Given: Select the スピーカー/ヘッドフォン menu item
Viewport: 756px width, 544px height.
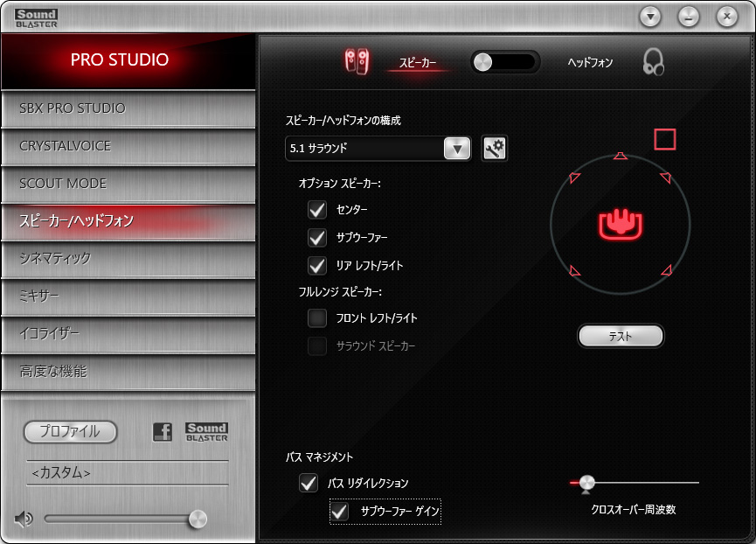Looking at the screenshot, I should (128, 221).
